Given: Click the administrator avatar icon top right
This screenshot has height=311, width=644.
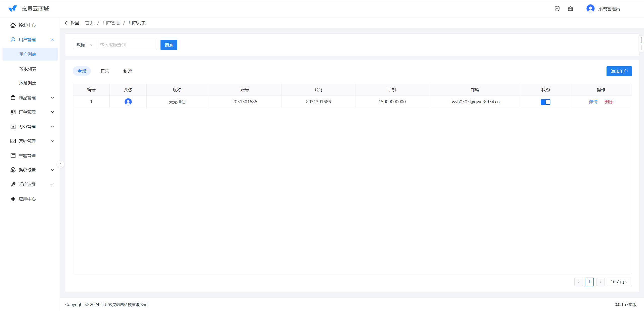Looking at the screenshot, I should [590, 9].
